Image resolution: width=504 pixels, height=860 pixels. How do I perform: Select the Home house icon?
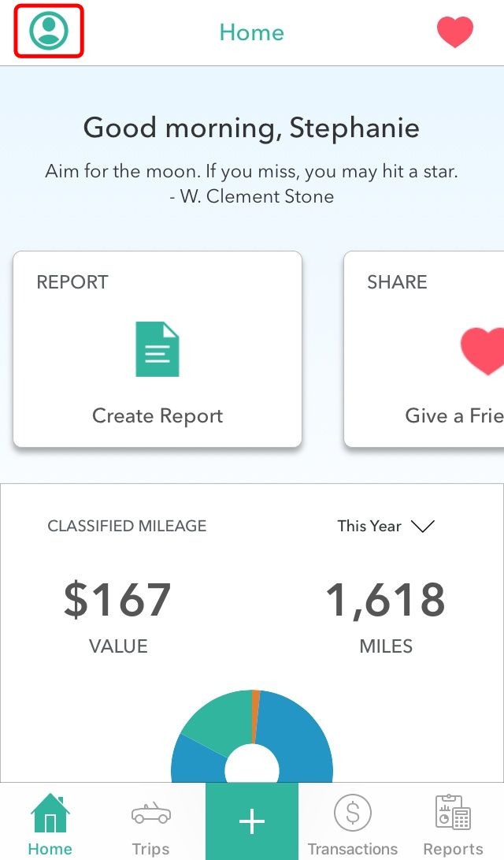50,813
